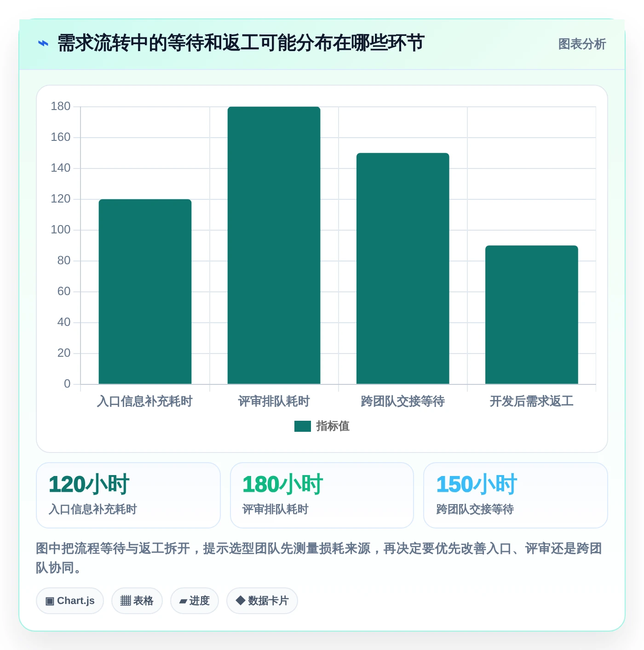The height and width of the screenshot is (650, 644).
Task: Click the 指标值 legend label
Action: point(333,426)
